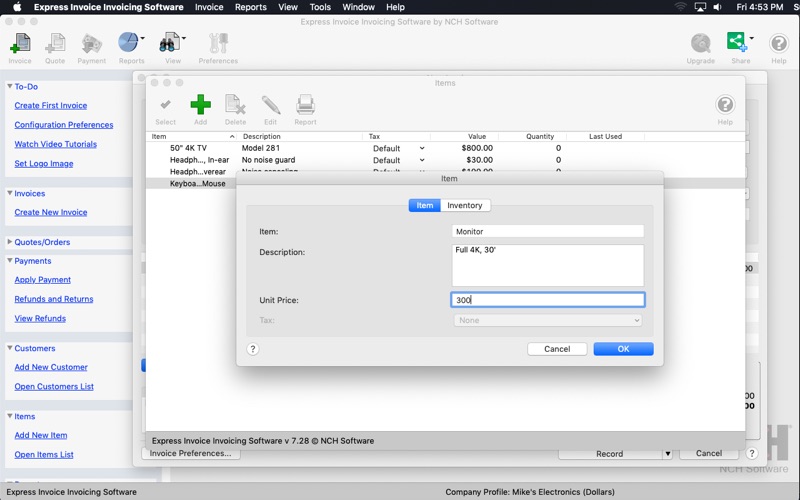Image resolution: width=800 pixels, height=500 pixels.
Task: Open the Tax None combo box
Action: (x=547, y=320)
